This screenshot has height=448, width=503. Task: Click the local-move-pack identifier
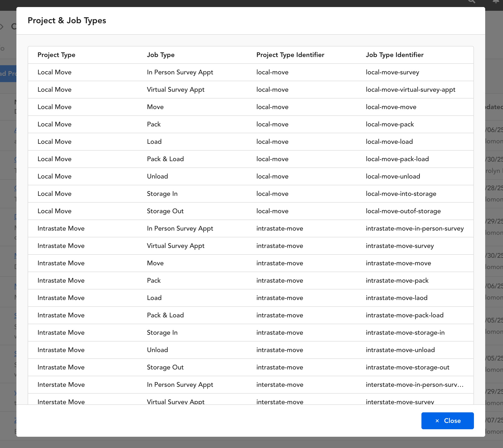tap(390, 124)
